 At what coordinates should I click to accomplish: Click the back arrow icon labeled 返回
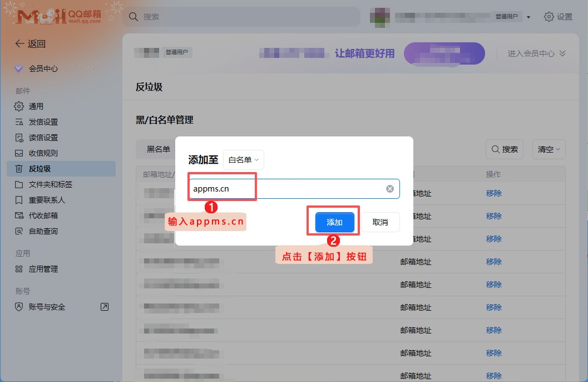click(x=20, y=44)
